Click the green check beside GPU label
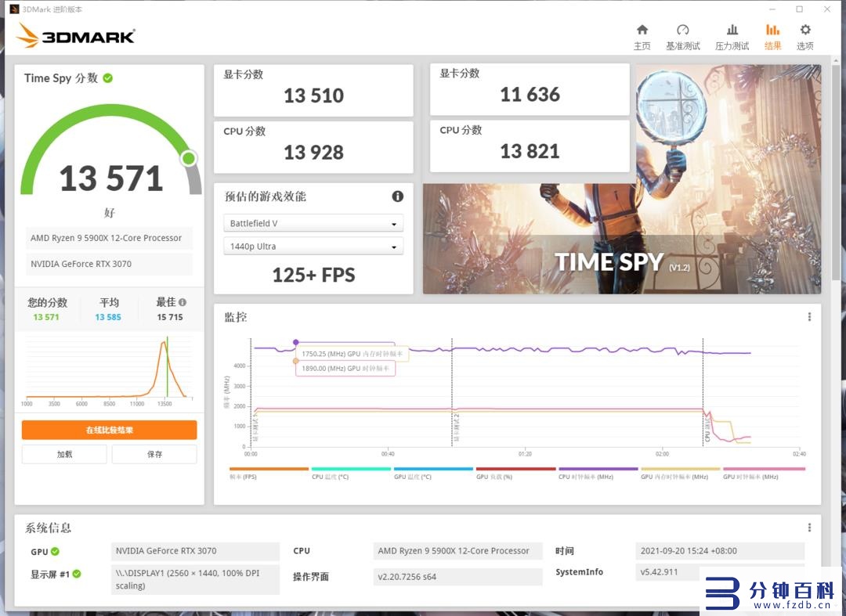 [x=55, y=551]
